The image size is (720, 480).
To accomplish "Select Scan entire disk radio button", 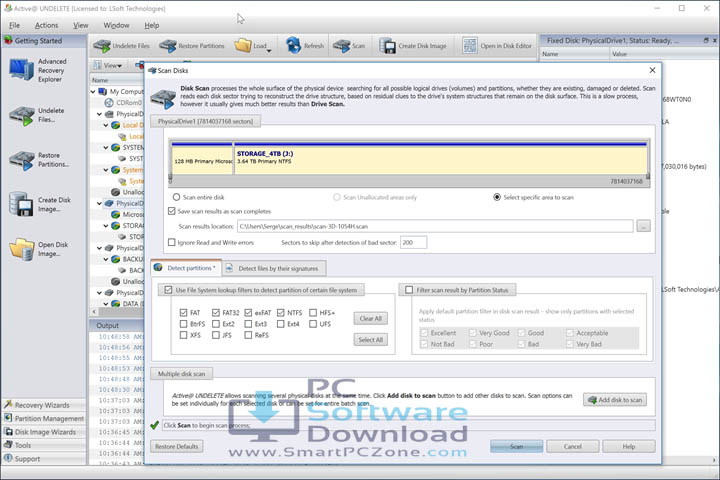I will [x=176, y=197].
